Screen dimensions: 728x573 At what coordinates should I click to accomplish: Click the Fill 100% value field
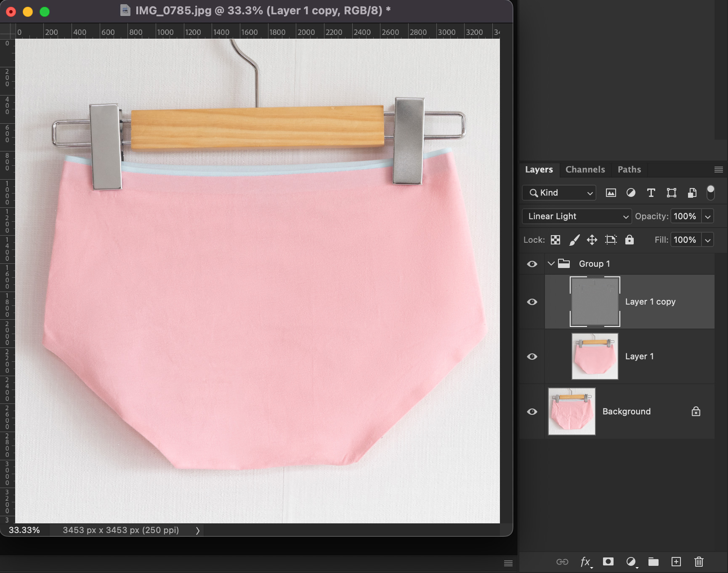[x=686, y=240]
